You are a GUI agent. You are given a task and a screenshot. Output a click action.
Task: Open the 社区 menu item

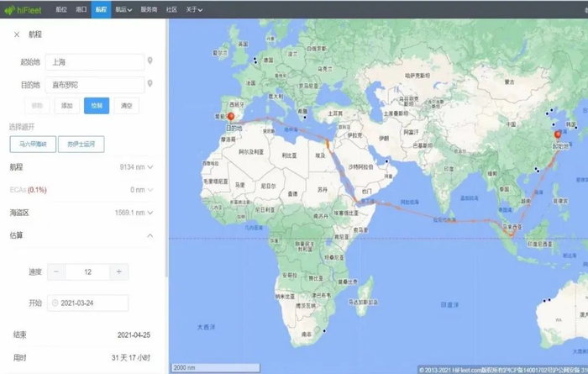tap(171, 9)
